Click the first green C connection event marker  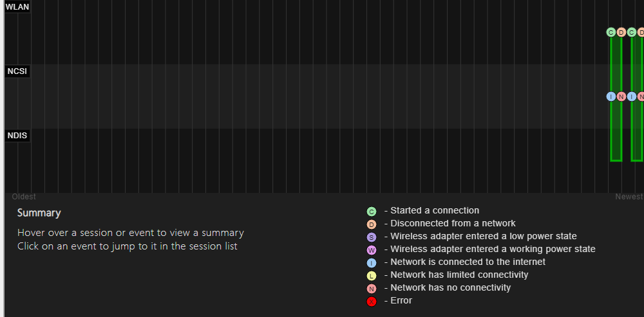click(611, 32)
